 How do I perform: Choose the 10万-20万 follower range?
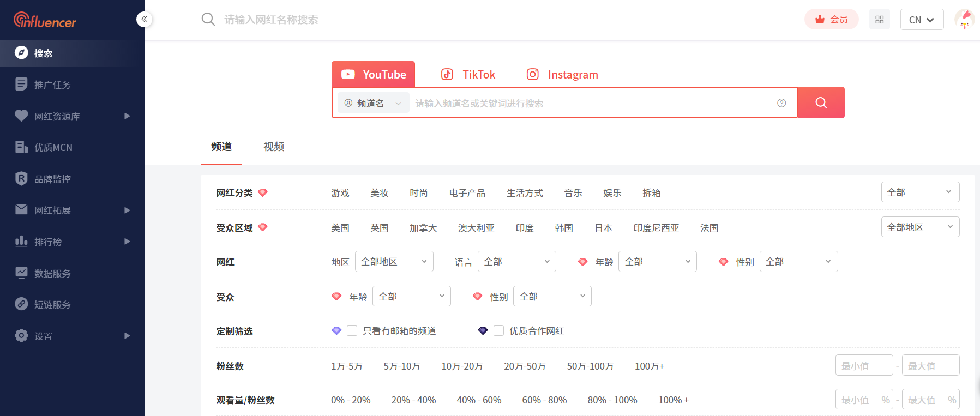[x=462, y=366]
